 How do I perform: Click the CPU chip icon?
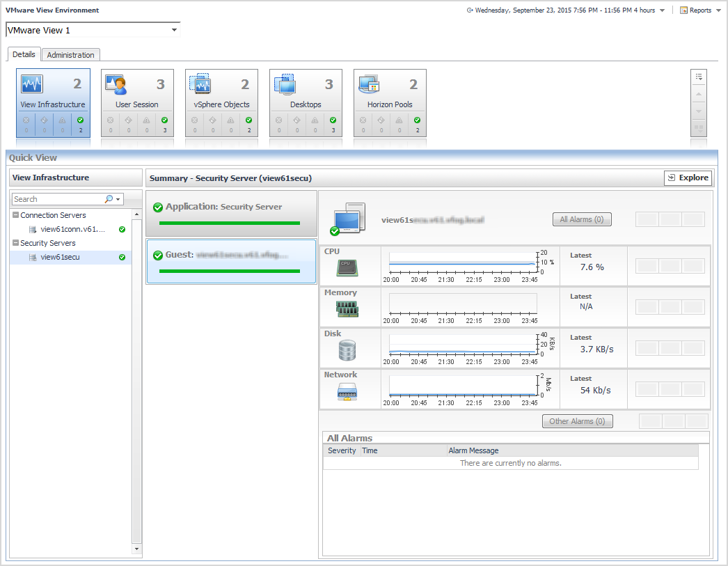pos(347,268)
